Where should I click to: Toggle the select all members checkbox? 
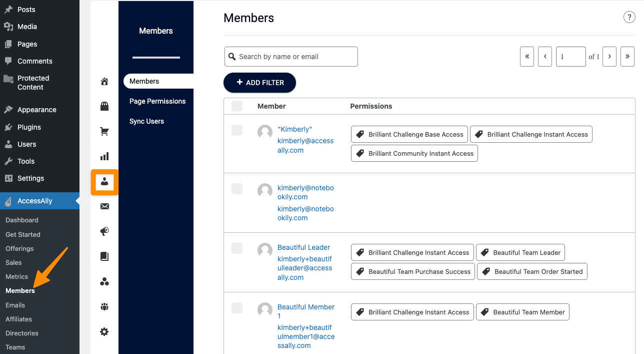coord(237,106)
